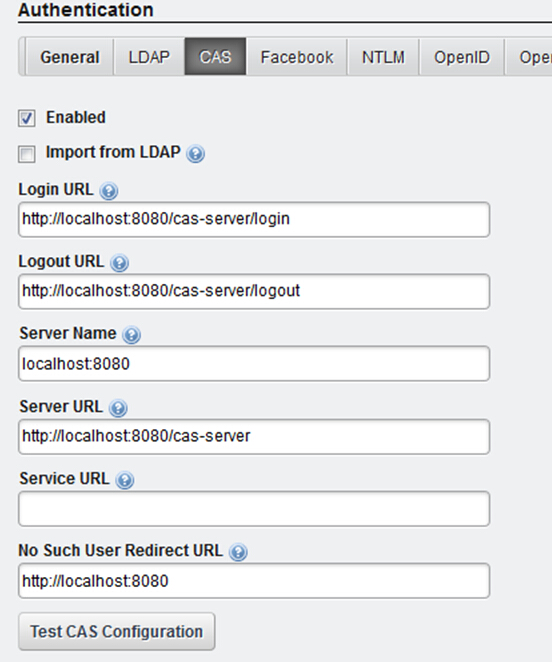Open the Server URL help icon

point(118,408)
